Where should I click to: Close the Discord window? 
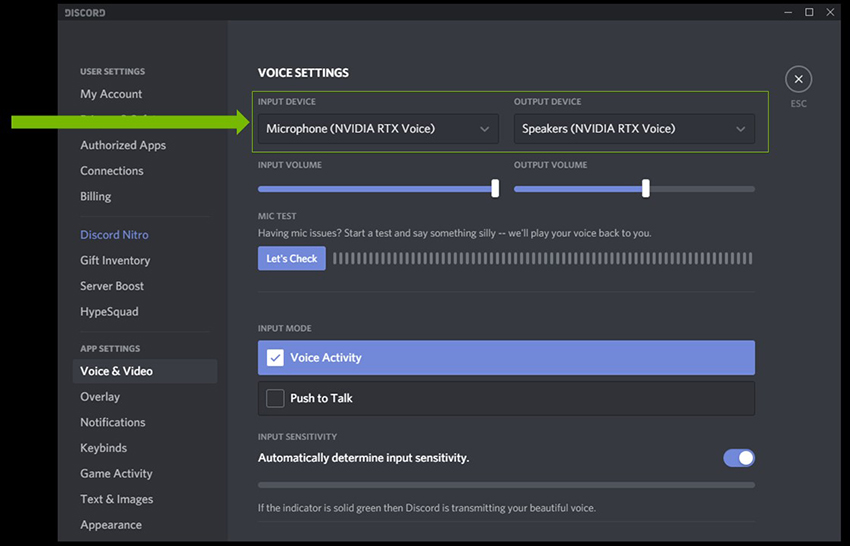pyautogui.click(x=832, y=12)
